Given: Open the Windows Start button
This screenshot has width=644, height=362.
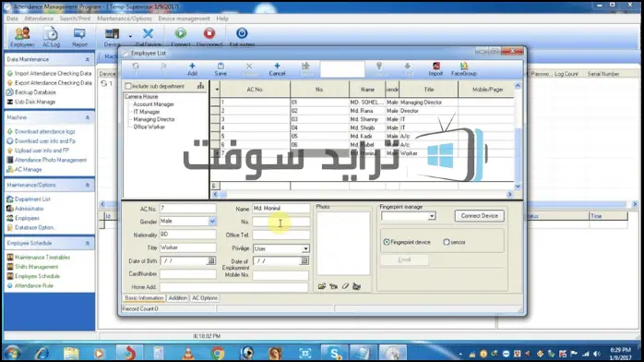Looking at the screenshot, I should click(x=11, y=353).
